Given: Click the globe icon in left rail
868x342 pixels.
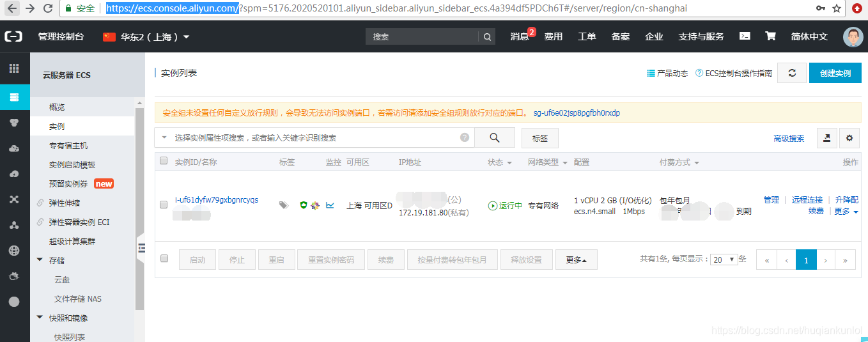Looking at the screenshot, I should click(14, 251).
